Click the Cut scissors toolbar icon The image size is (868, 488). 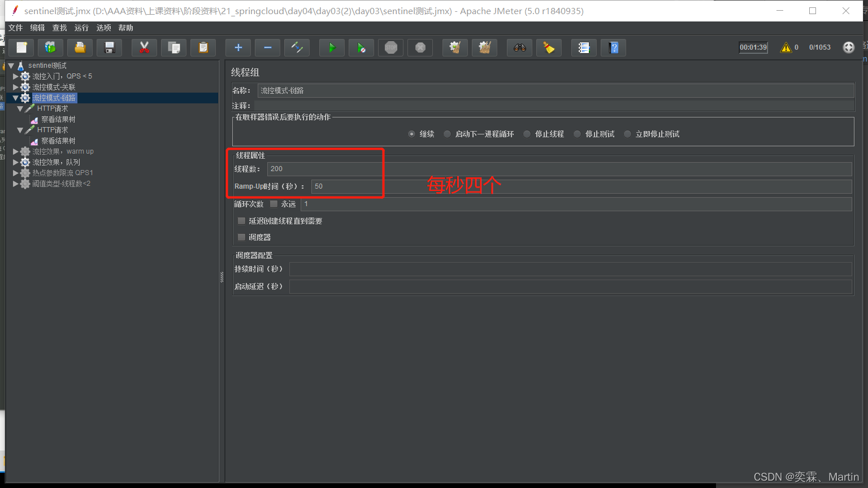[144, 48]
